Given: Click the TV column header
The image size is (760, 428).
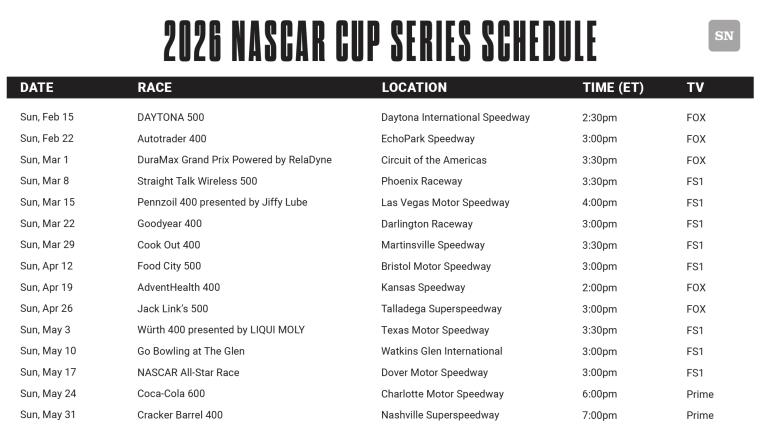Looking at the screenshot, I should click(x=695, y=88).
